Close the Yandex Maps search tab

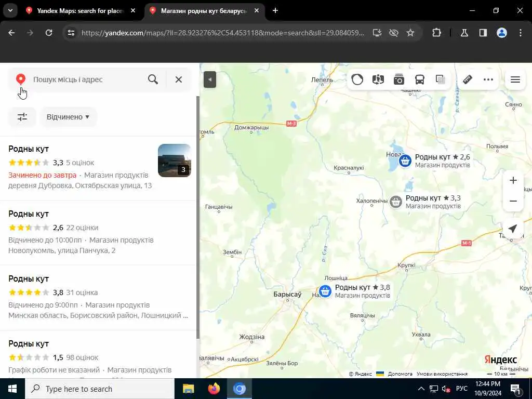[133, 10]
